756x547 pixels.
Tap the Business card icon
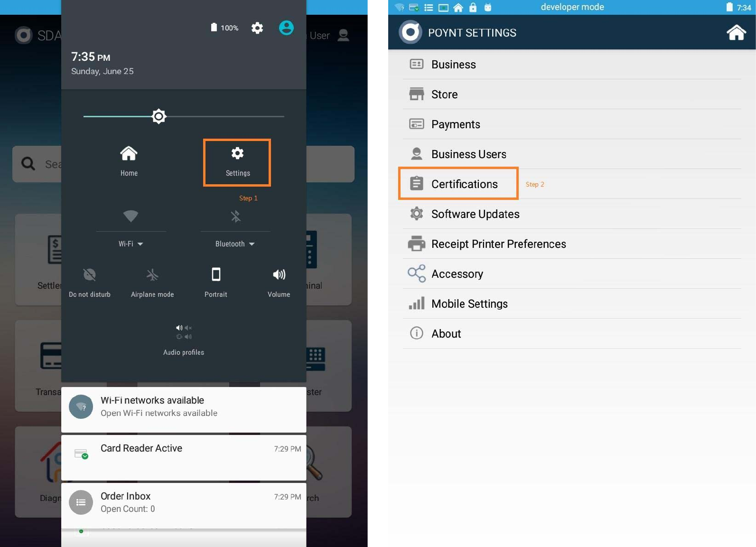(417, 64)
